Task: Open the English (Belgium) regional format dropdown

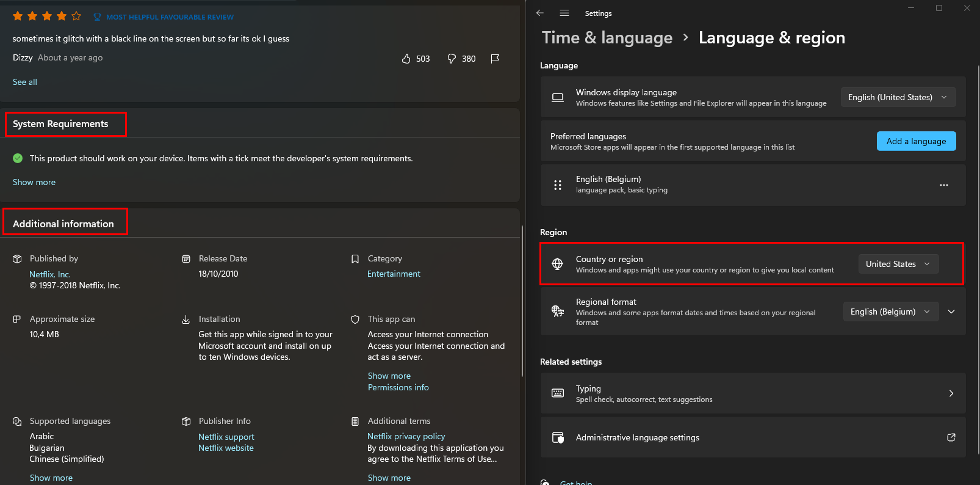Action: pyautogui.click(x=891, y=312)
